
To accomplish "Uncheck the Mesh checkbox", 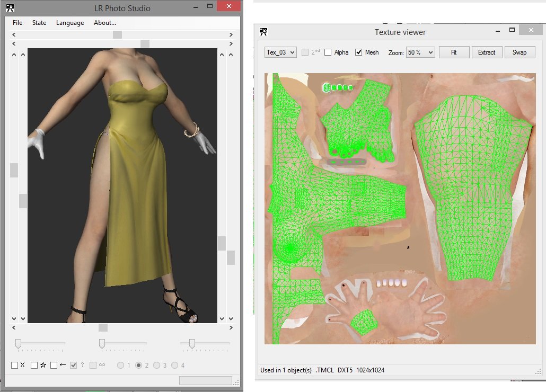I will click(359, 52).
